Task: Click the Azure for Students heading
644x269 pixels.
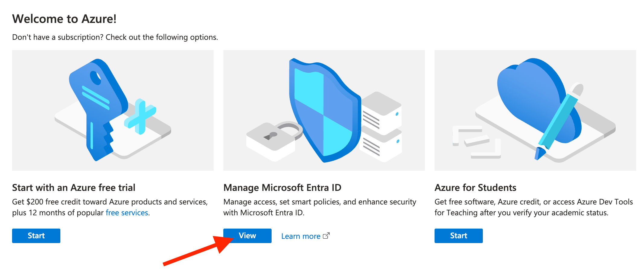Action: point(475,188)
